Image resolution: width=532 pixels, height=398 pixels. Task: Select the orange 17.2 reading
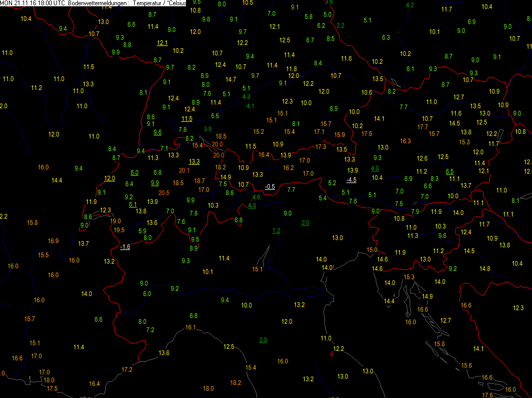point(127,369)
